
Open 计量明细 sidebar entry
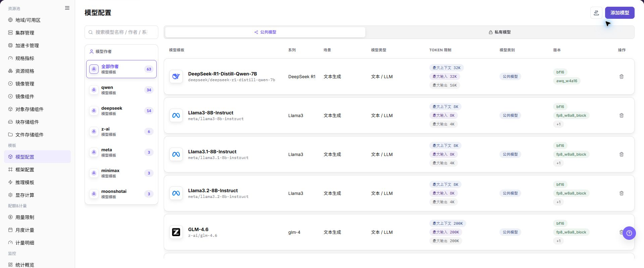click(x=37, y=243)
